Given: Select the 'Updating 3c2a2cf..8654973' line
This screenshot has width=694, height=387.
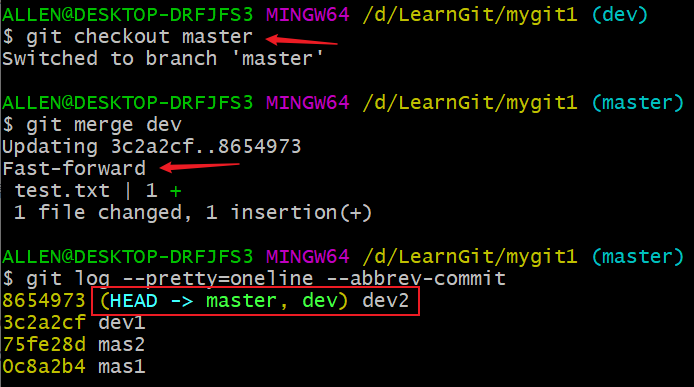Looking at the screenshot, I should pos(152,147).
